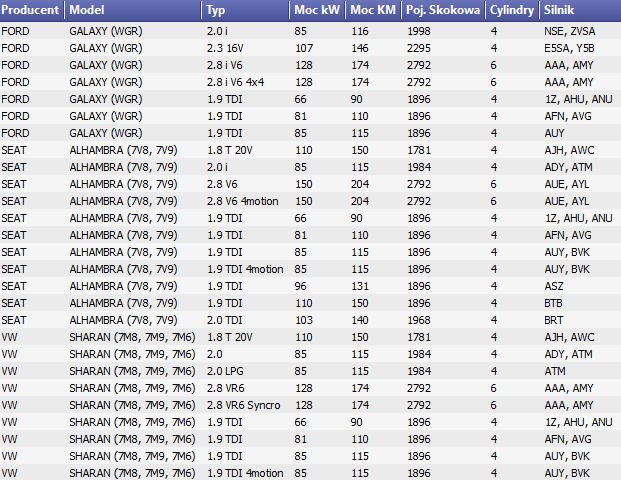This screenshot has width=621, height=480.
Task: Click the '116' KM cell
Action: pos(360,31)
